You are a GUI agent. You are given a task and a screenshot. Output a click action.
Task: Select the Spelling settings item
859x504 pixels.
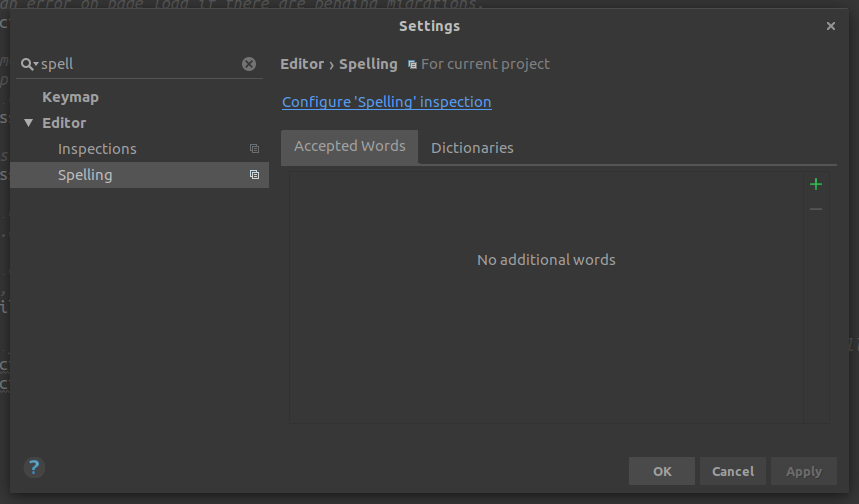139,175
